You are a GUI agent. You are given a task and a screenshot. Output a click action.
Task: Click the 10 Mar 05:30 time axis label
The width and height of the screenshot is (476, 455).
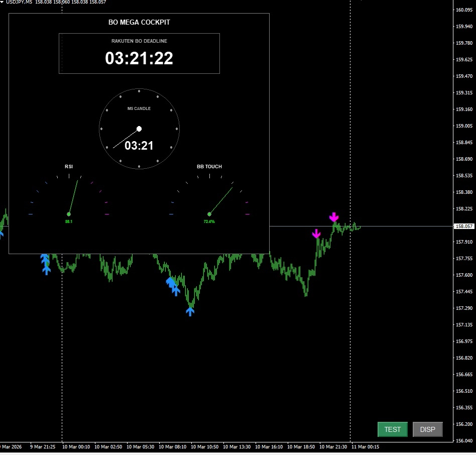pyautogui.click(x=140, y=447)
